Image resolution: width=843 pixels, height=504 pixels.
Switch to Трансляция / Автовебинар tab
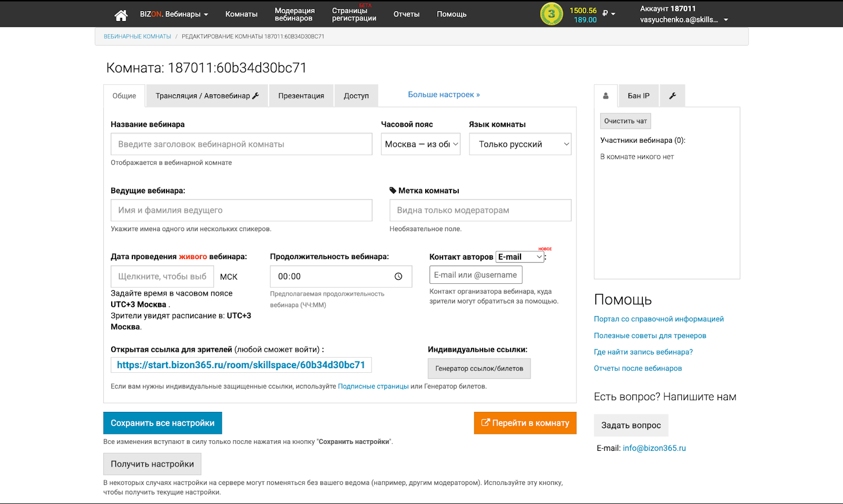207,96
